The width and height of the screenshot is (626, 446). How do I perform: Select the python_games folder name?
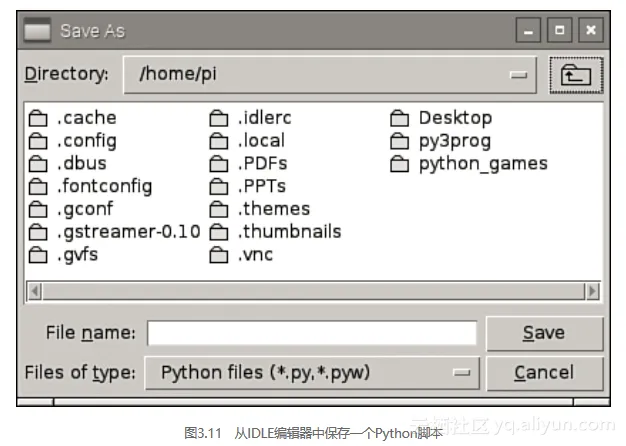click(x=483, y=165)
